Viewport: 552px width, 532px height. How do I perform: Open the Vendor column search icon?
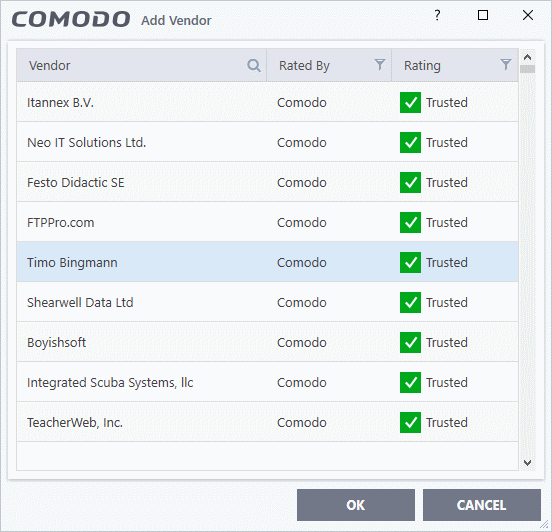point(253,65)
